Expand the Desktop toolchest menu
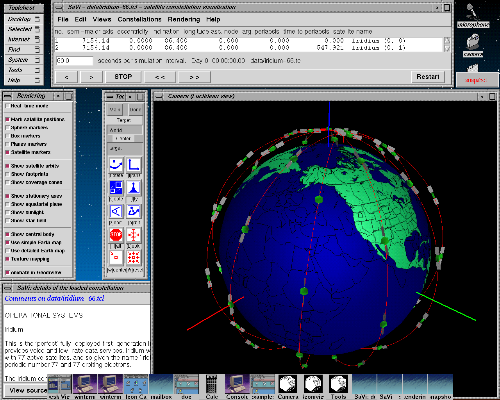Screen dimensions: 500x400 click(x=24, y=19)
